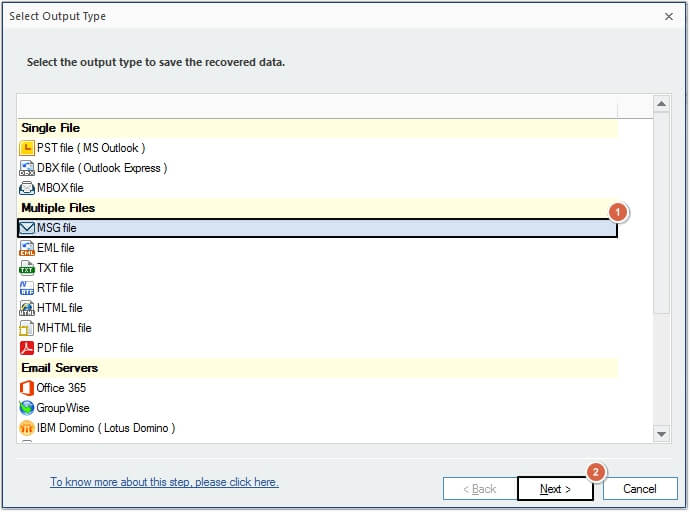Cancel the output type dialog
Image resolution: width=690 pixels, height=512 pixels.
point(640,489)
